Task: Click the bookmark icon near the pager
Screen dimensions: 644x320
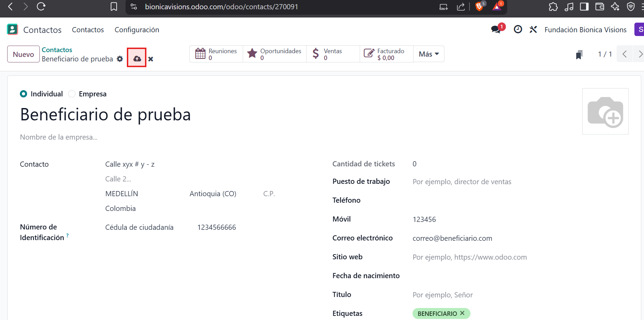Action: (579, 55)
